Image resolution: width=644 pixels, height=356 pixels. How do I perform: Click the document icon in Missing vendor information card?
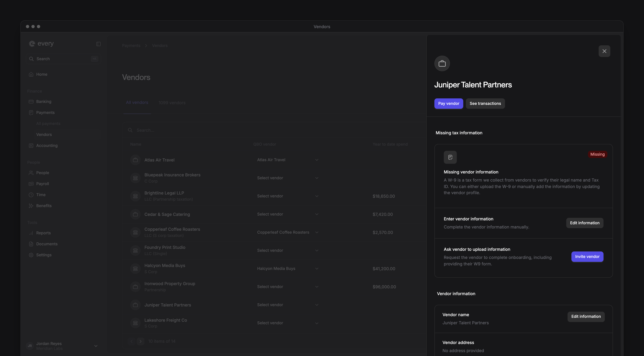(x=450, y=157)
